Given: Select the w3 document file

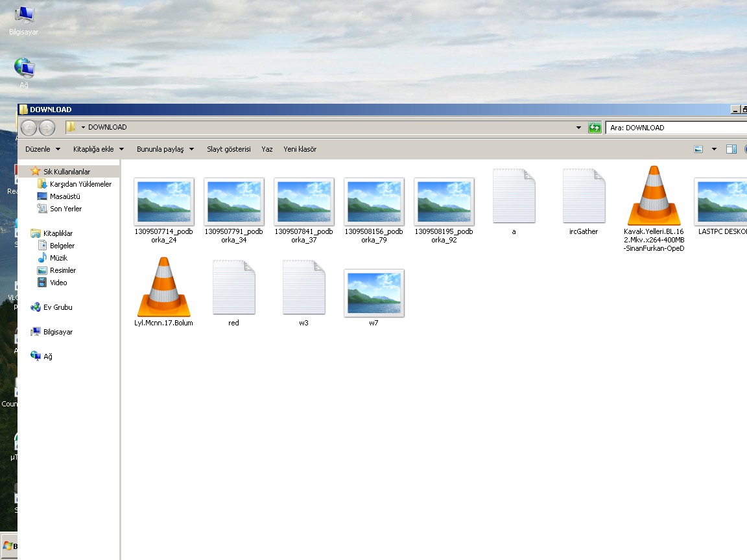Looking at the screenshot, I should coord(303,288).
